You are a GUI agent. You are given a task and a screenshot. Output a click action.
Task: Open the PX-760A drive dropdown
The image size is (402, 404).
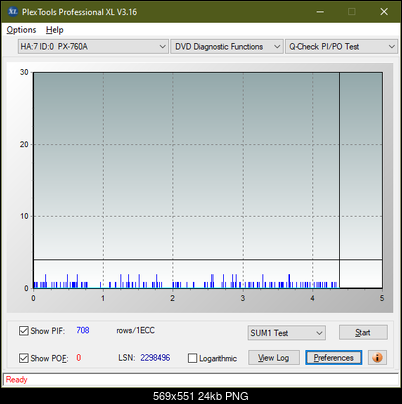[93, 47]
